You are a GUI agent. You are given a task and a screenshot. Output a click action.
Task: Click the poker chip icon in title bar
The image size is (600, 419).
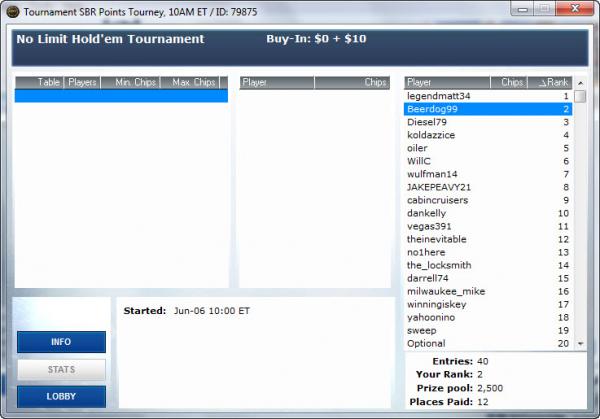point(12,10)
